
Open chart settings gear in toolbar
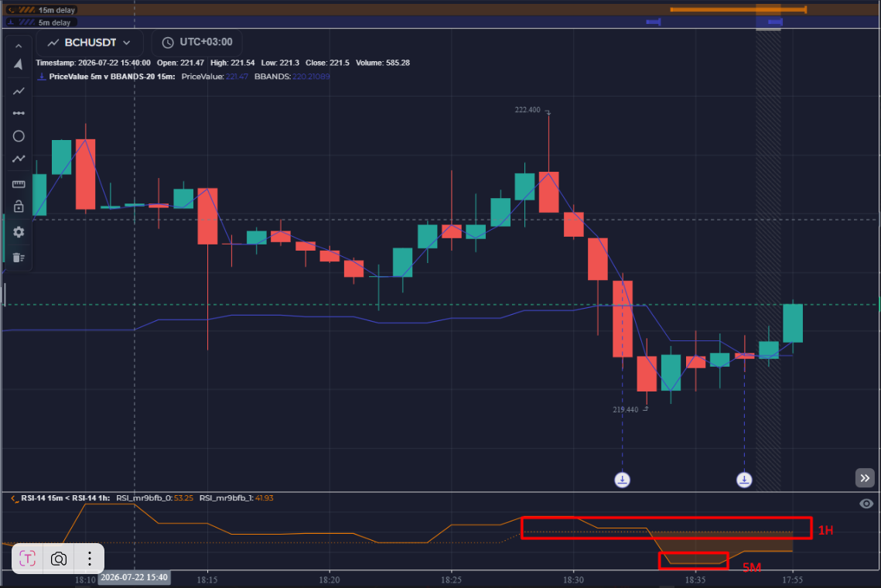19,232
